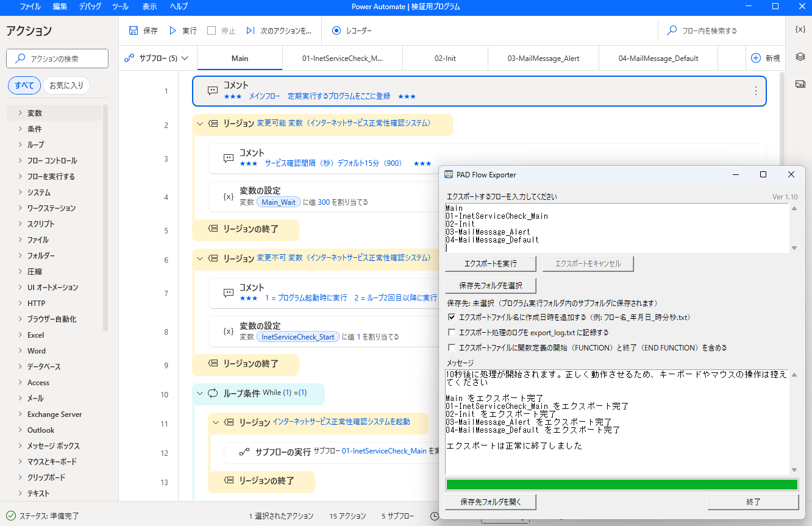Open the variables {x} pane icon
The height and width of the screenshot is (526, 812).
point(800,29)
